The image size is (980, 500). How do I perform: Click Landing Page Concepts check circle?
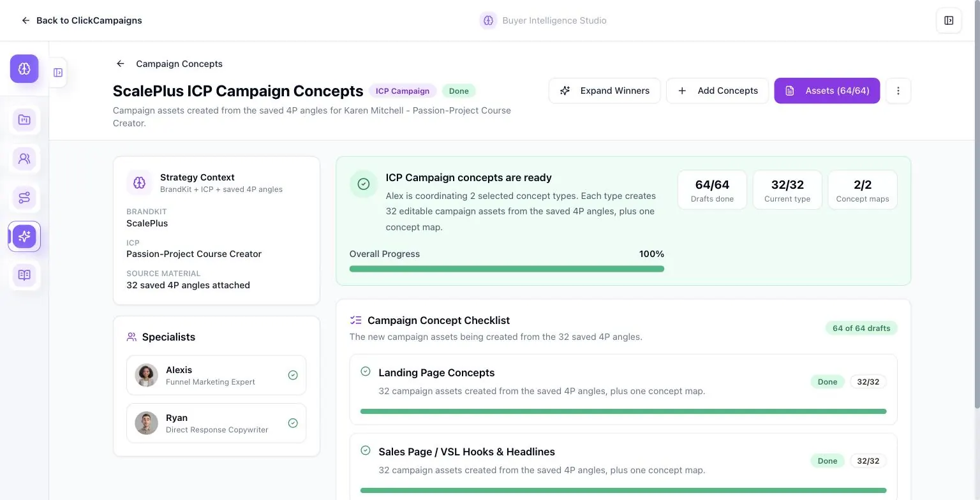(x=366, y=371)
